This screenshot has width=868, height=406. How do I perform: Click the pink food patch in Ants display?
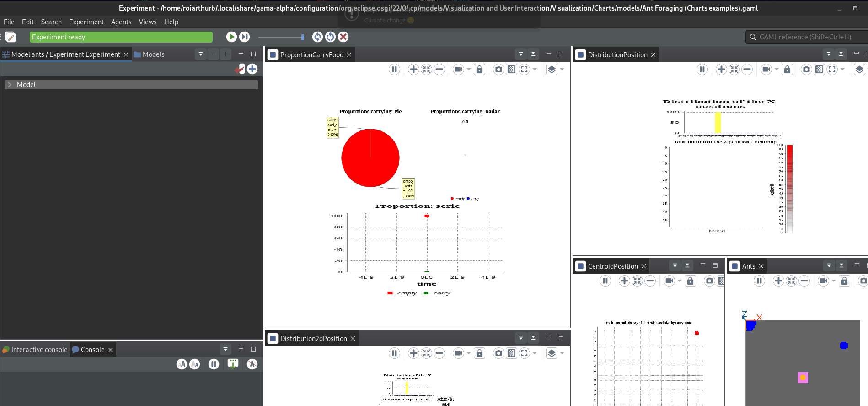tap(803, 378)
